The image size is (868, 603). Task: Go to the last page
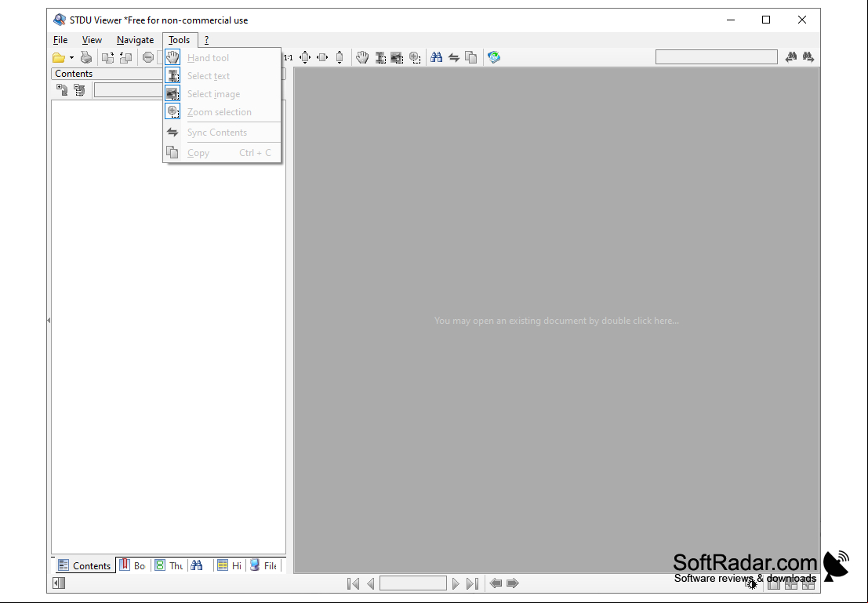pos(472,583)
